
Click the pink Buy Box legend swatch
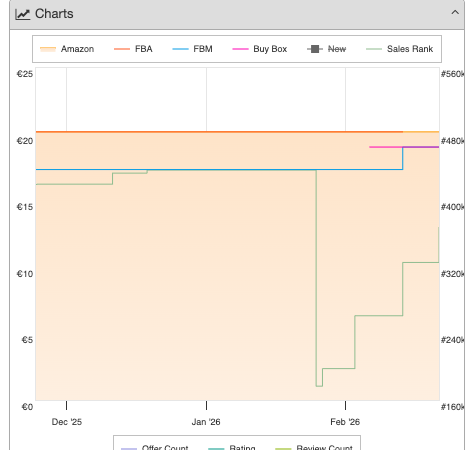[240, 49]
